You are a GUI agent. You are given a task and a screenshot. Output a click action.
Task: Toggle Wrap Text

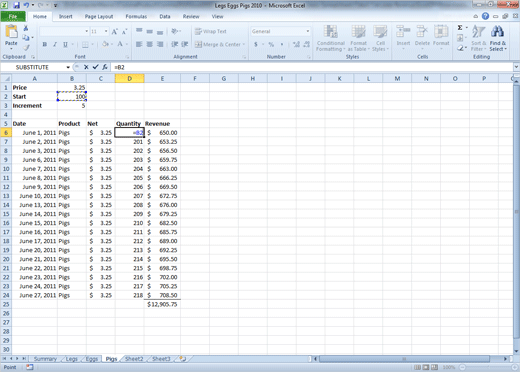[x=211, y=31]
